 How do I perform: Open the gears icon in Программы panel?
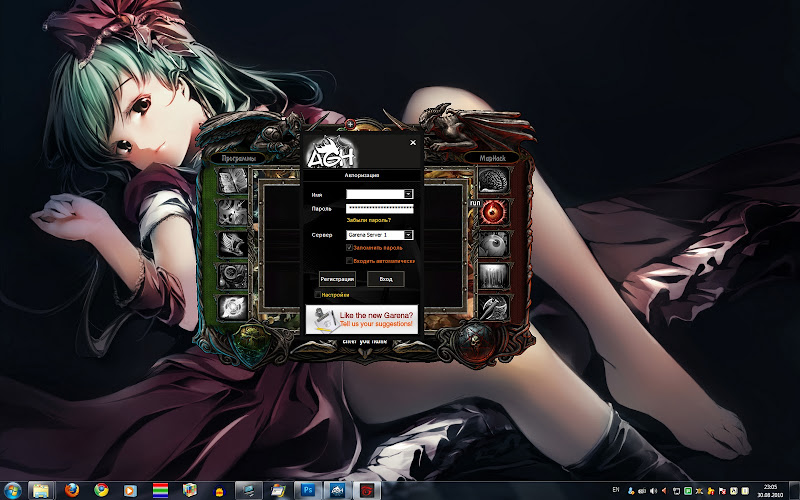pos(233,276)
